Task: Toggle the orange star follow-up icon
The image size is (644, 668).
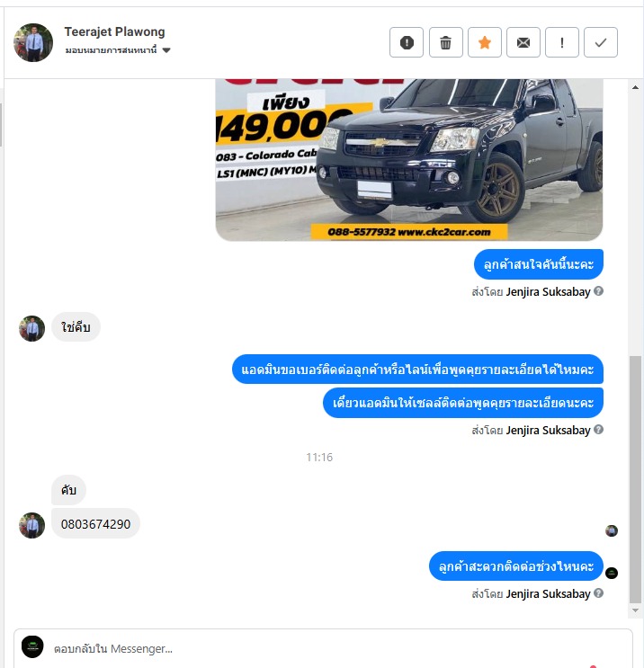Action: click(x=485, y=42)
